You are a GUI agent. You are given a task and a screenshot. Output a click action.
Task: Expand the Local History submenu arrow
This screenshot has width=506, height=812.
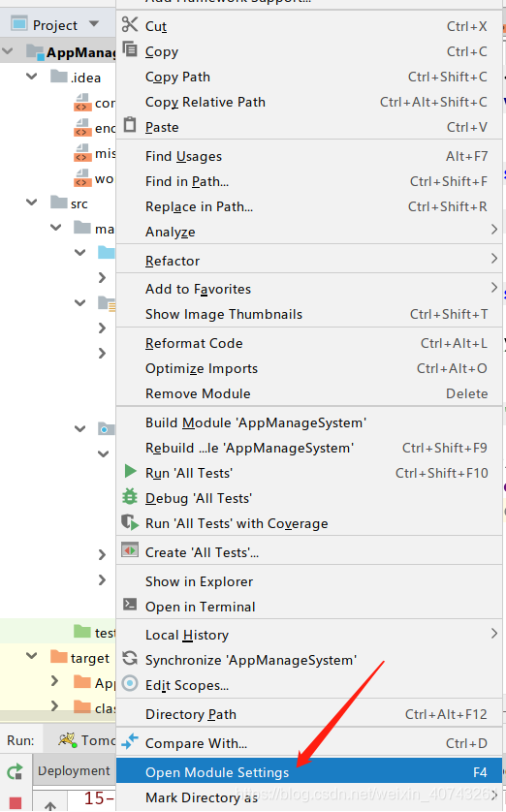click(x=494, y=633)
